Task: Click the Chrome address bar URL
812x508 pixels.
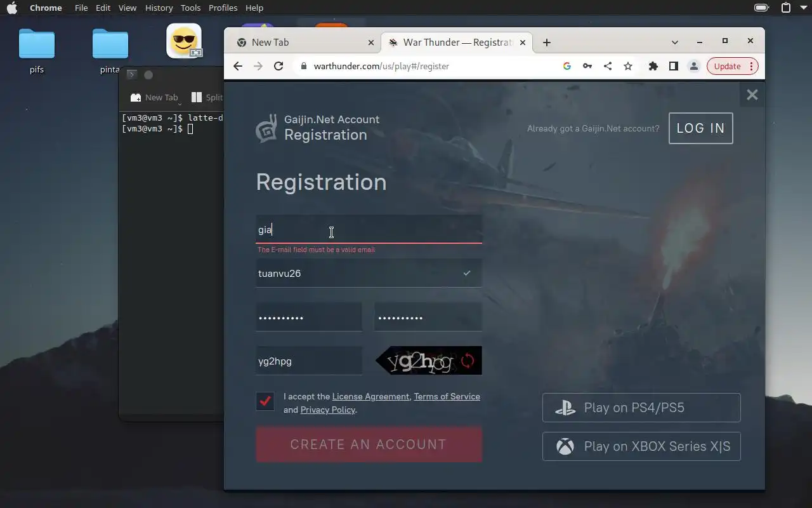Action: (381, 66)
